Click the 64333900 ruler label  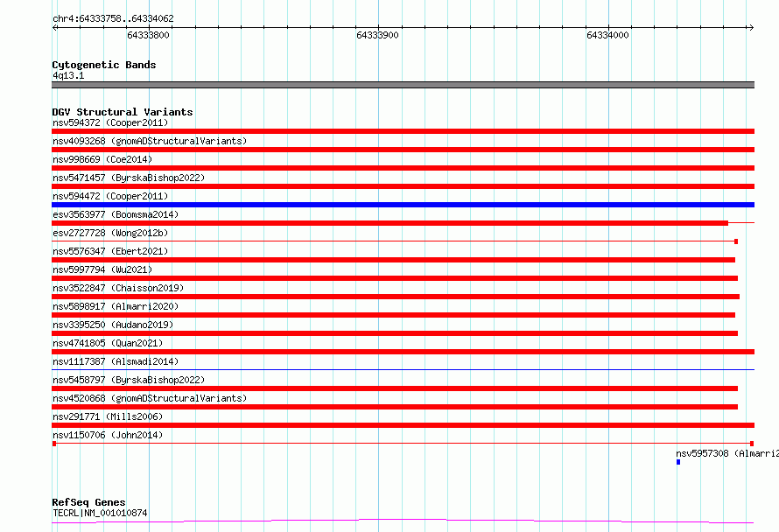tap(377, 35)
